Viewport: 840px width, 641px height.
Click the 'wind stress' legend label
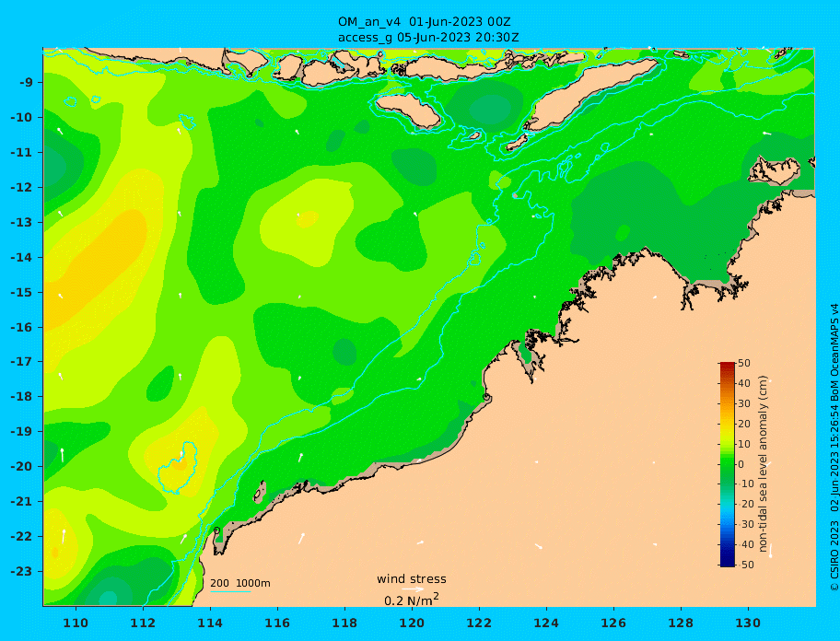point(412,579)
